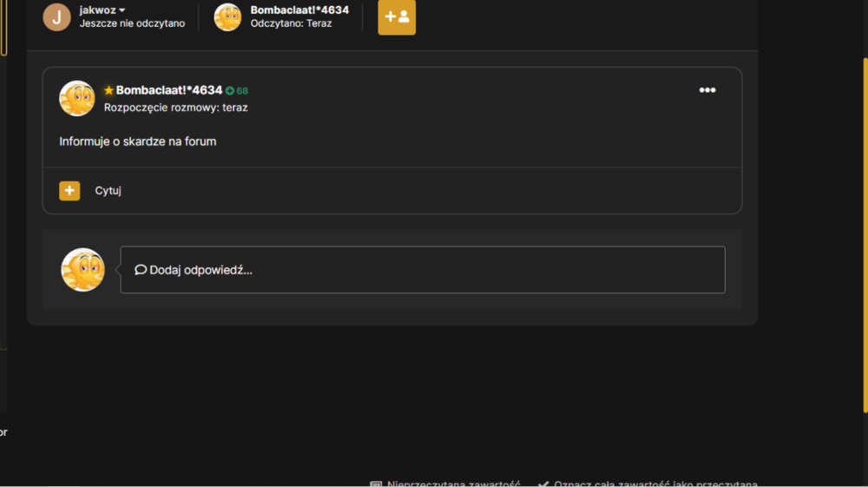This screenshot has height=487, width=868.
Task: Click the add participant button
Action: 397,17
